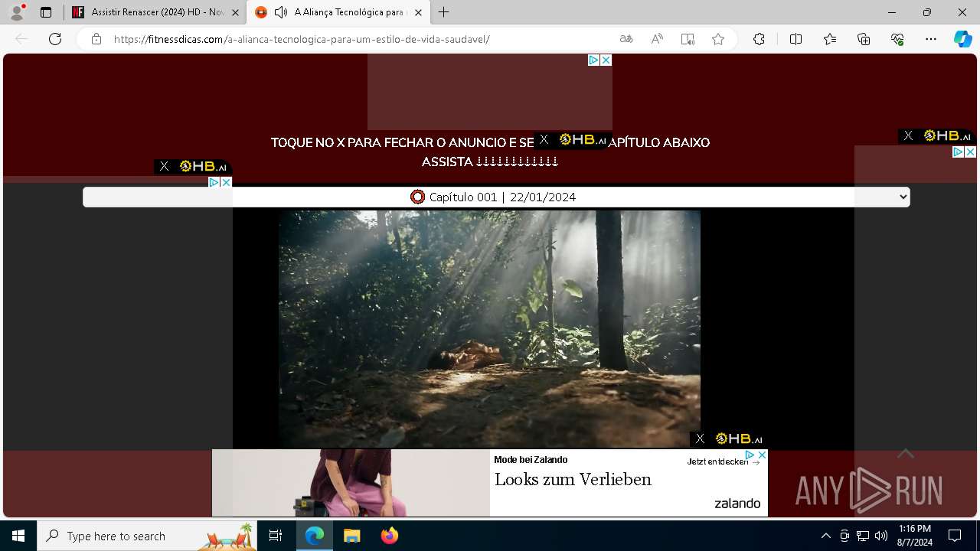980x551 pixels.
Task: Close the Zalando ad with X
Action: [762, 455]
